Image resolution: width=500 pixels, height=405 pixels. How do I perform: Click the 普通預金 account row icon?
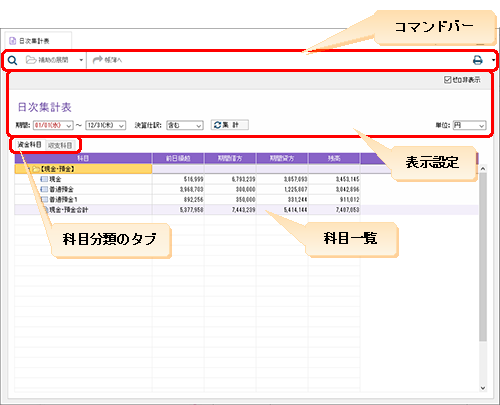tap(44, 189)
